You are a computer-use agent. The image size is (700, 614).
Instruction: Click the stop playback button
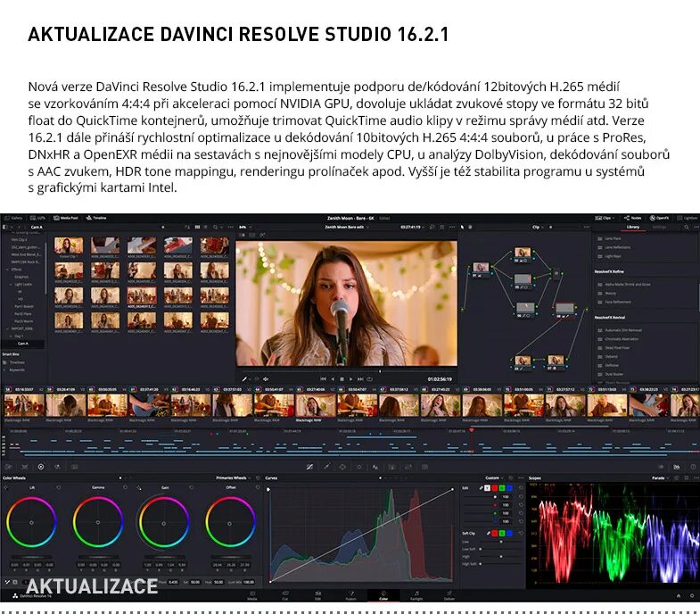tap(342, 379)
